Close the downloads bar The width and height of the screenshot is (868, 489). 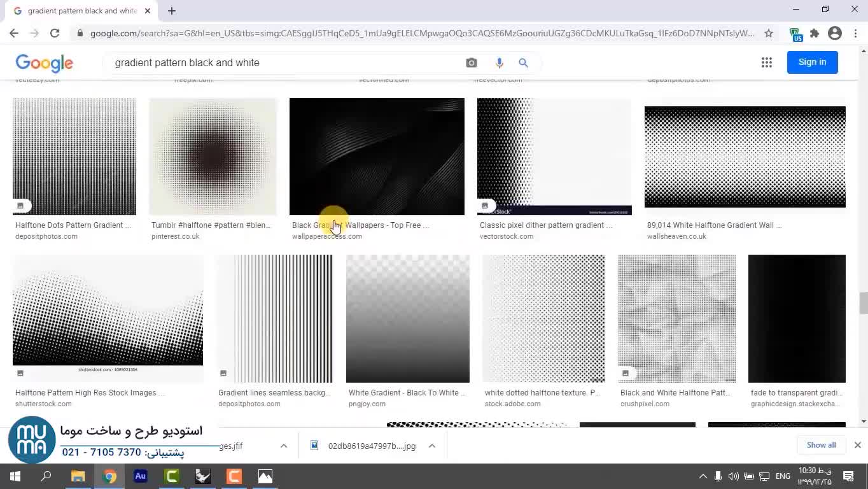857,445
